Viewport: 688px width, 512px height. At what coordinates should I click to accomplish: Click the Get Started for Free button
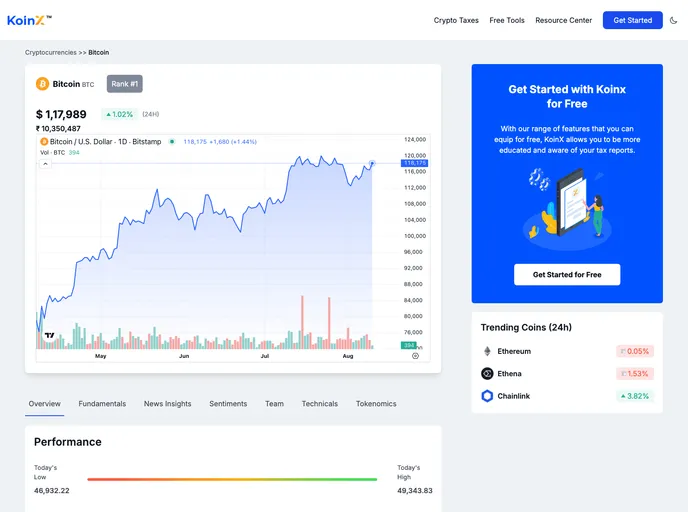click(567, 275)
